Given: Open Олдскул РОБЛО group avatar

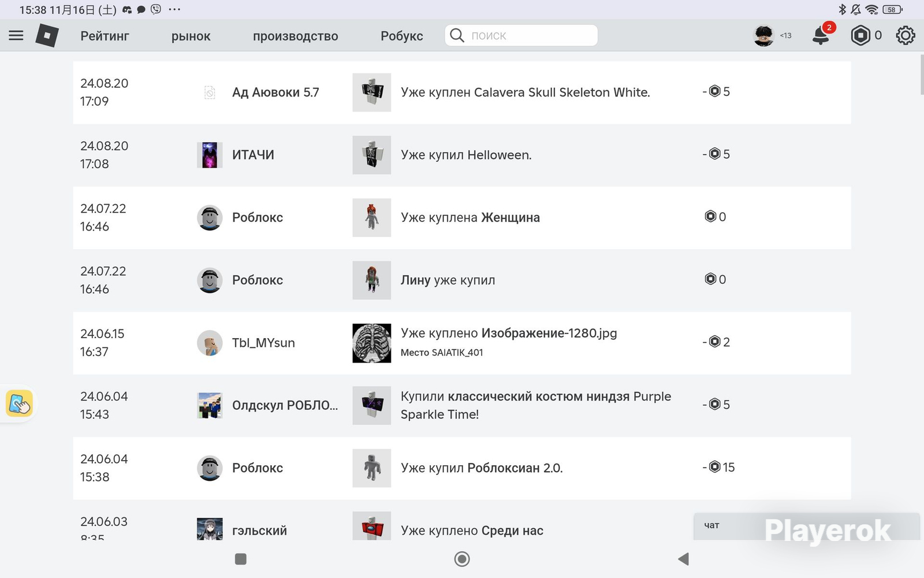Looking at the screenshot, I should (210, 406).
